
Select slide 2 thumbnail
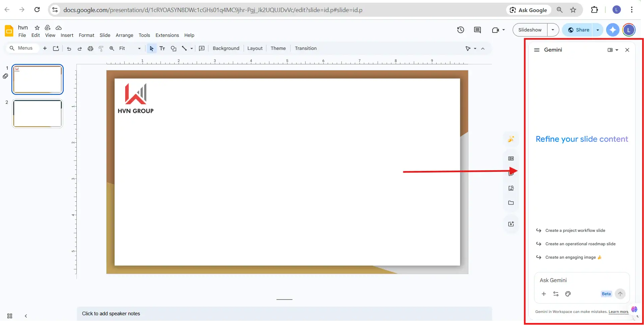[x=38, y=114]
